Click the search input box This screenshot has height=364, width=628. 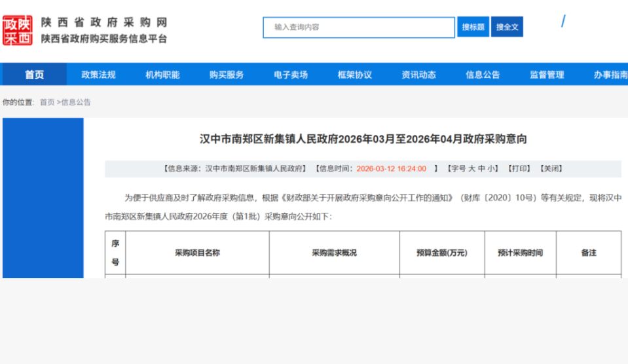pyautogui.click(x=359, y=27)
